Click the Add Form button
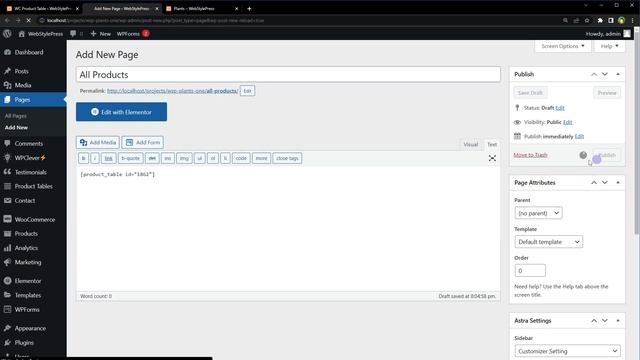 coord(142,142)
